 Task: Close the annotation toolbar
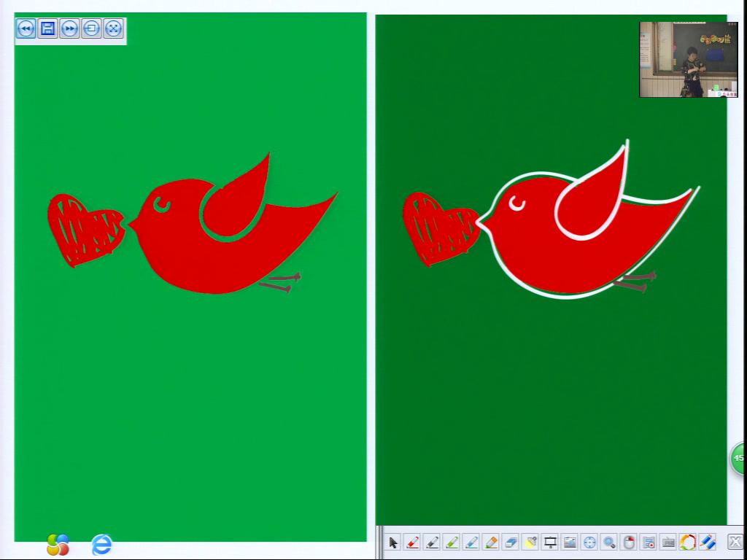[735, 542]
